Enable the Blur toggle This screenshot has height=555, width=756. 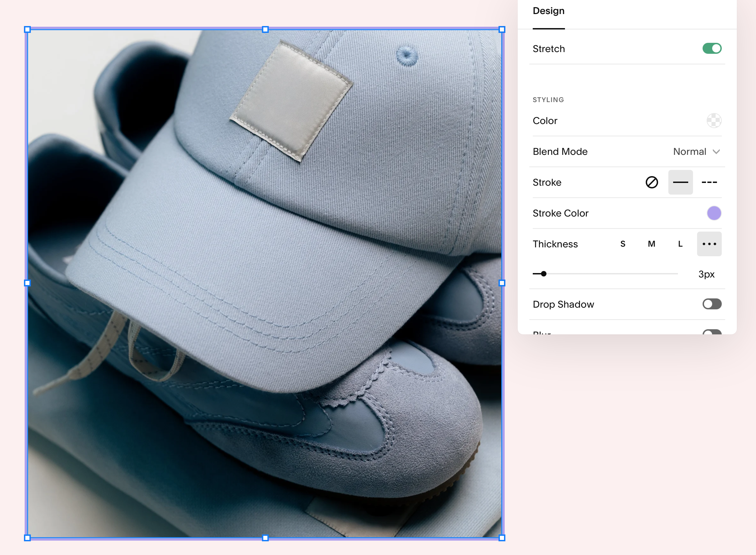712,332
